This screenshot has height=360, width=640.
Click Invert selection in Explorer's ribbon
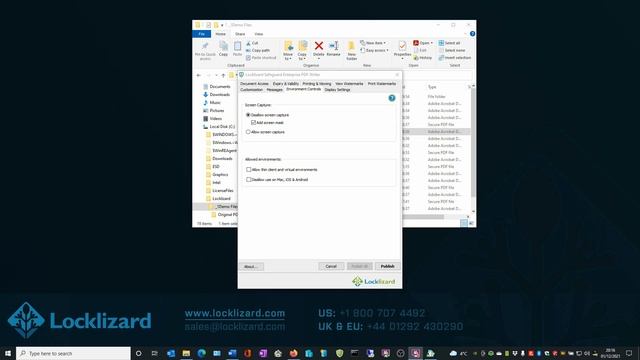point(455,58)
